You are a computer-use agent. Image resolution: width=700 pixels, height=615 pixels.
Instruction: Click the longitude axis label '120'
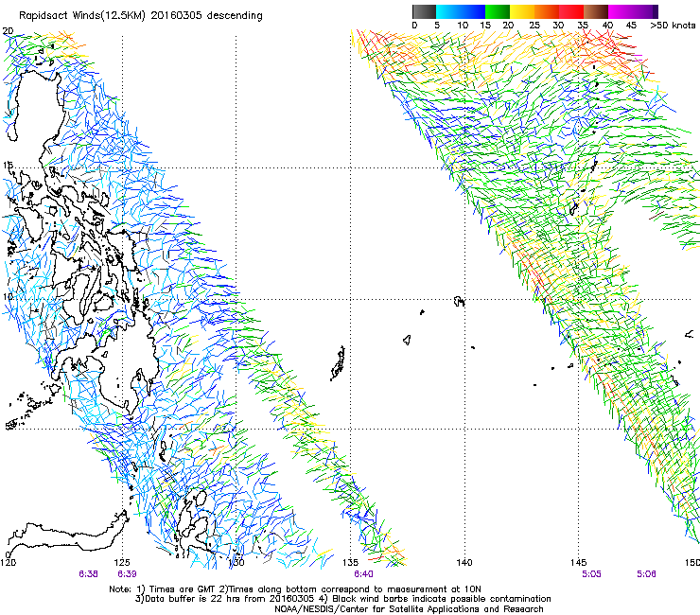[x=8, y=562]
